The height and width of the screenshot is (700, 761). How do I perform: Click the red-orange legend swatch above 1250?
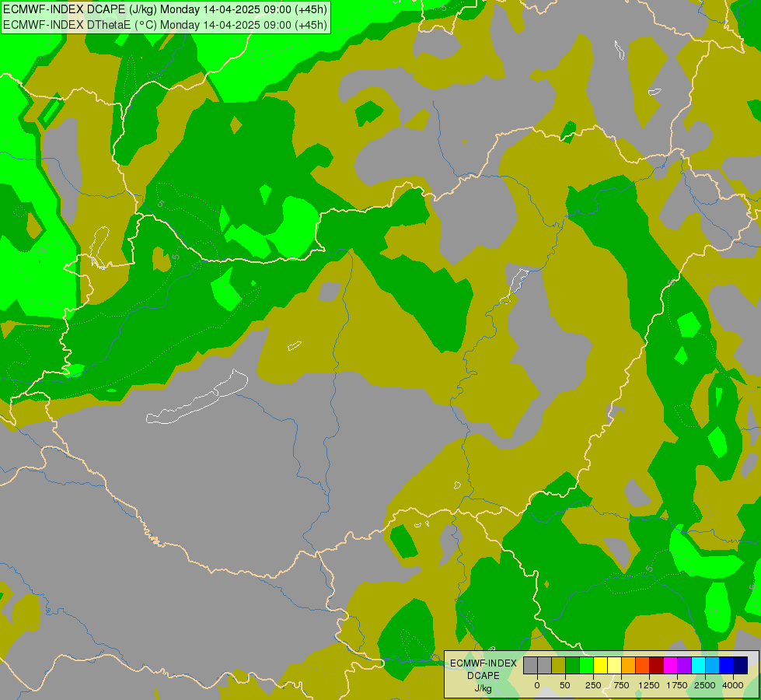tap(643, 666)
